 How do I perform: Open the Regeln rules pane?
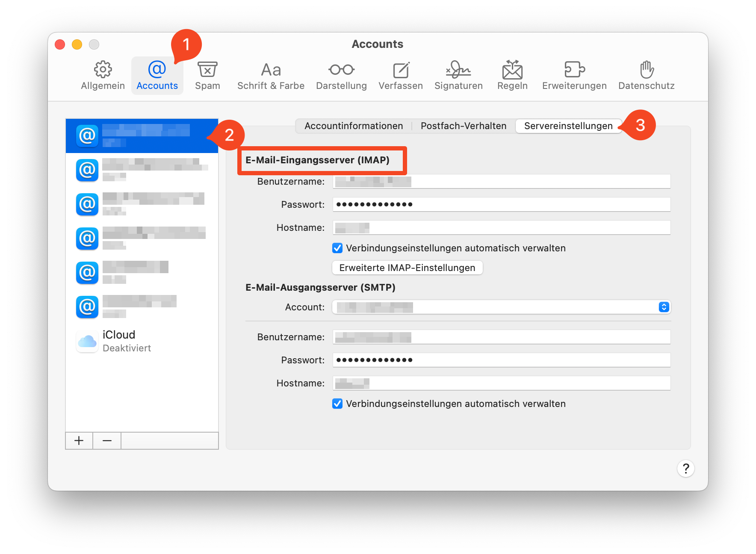pos(512,76)
